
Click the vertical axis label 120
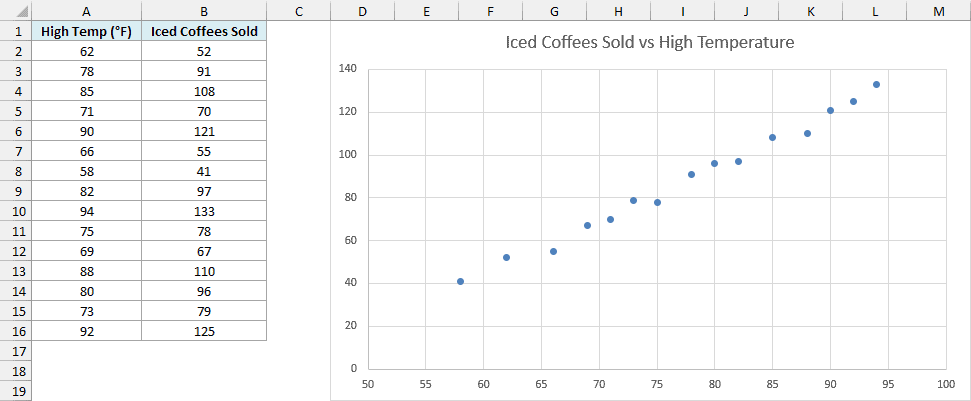pos(350,112)
